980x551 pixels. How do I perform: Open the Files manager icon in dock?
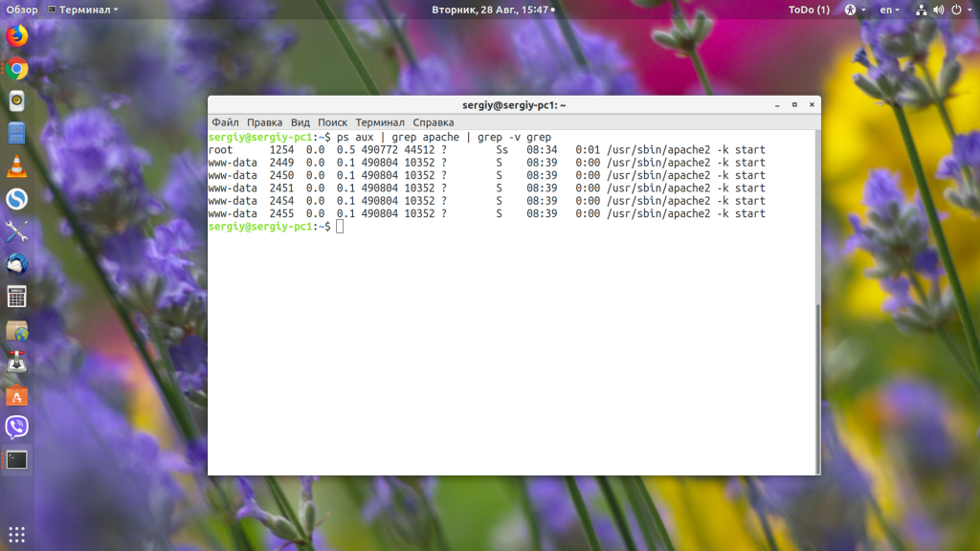click(x=17, y=133)
